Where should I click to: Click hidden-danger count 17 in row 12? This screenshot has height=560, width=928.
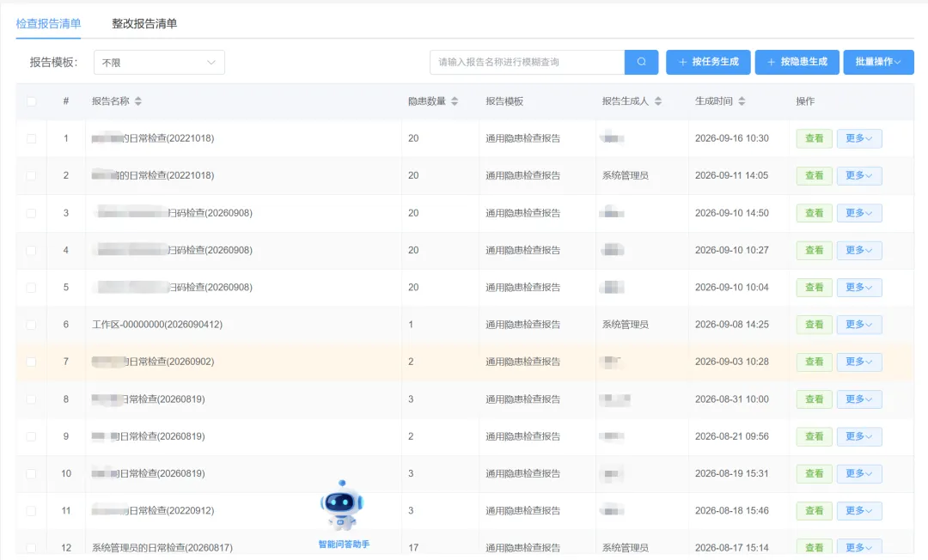[x=413, y=548]
